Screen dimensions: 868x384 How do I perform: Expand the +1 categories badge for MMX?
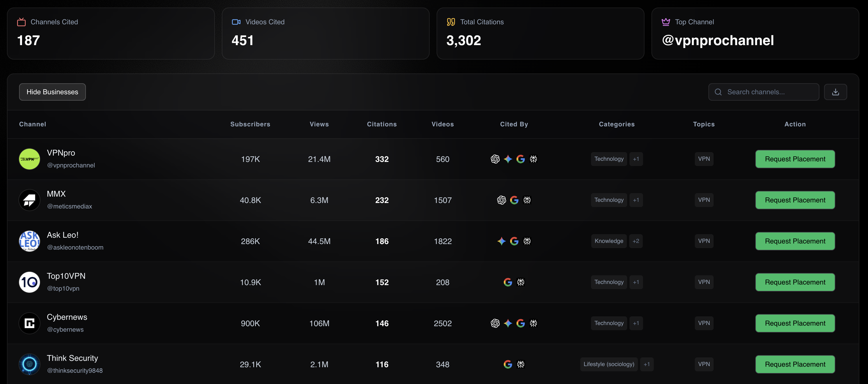[636, 200]
